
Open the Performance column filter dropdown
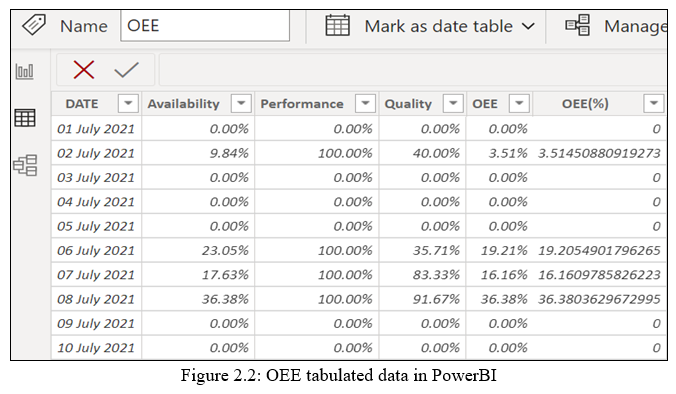(365, 103)
